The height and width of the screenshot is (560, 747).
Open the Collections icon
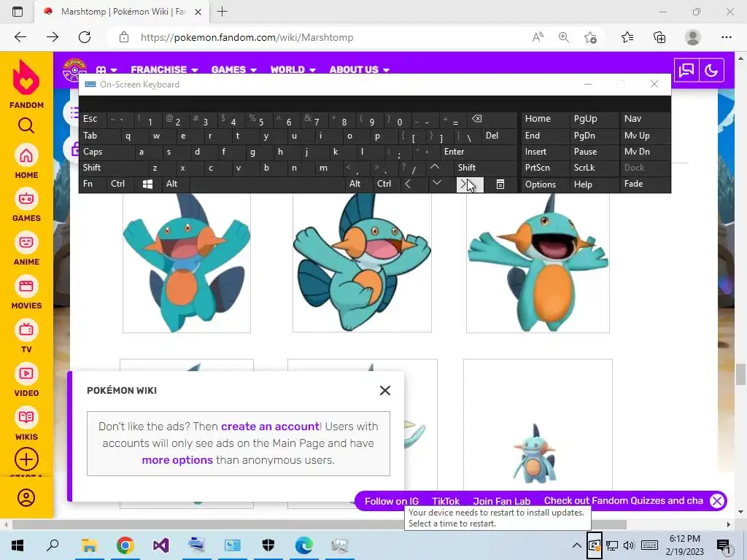click(659, 37)
